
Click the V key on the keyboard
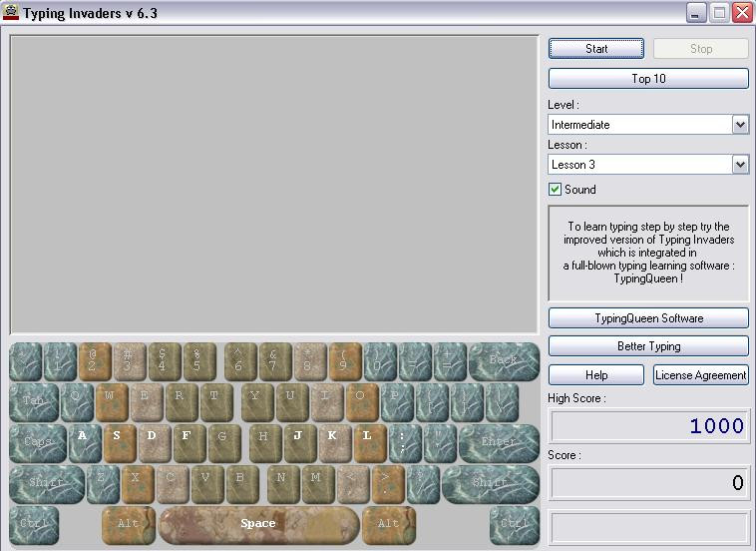click(x=207, y=484)
